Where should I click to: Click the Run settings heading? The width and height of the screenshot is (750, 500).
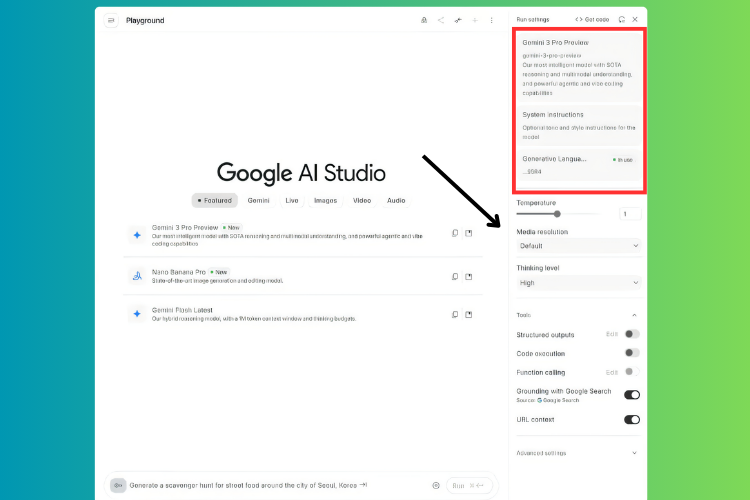[x=533, y=20]
